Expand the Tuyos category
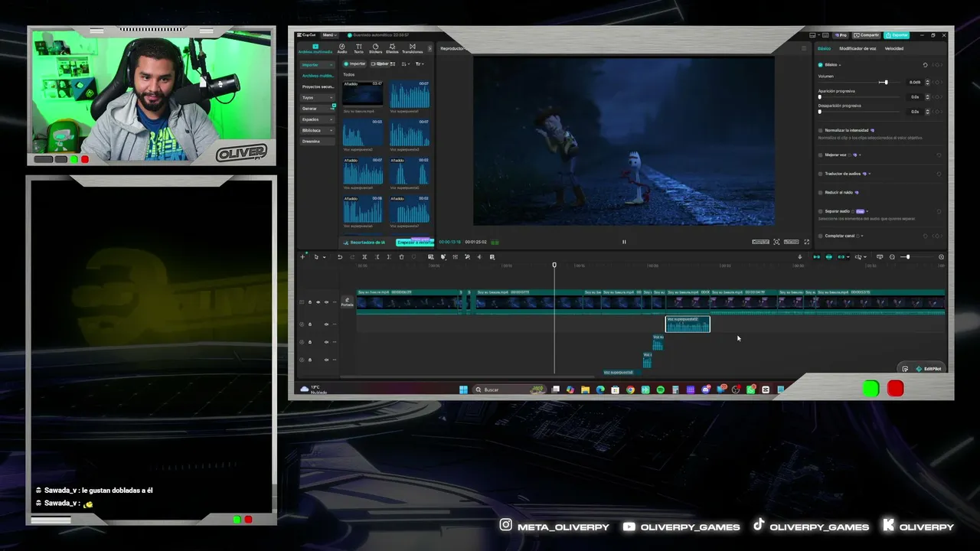 (318, 97)
